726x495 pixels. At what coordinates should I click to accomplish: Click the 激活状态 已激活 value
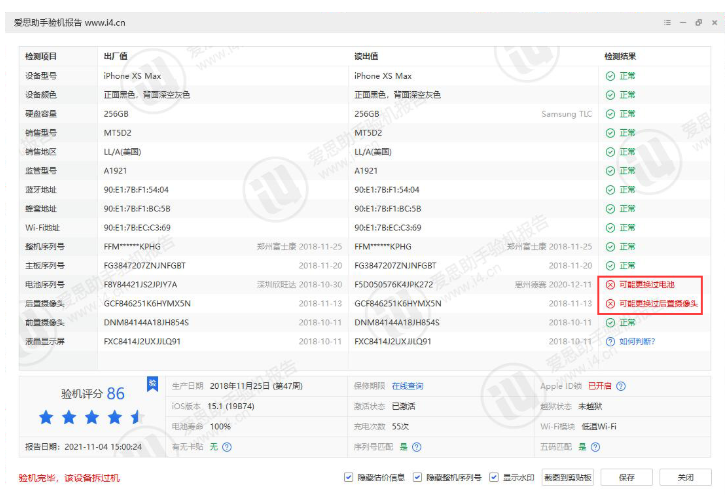click(x=403, y=407)
